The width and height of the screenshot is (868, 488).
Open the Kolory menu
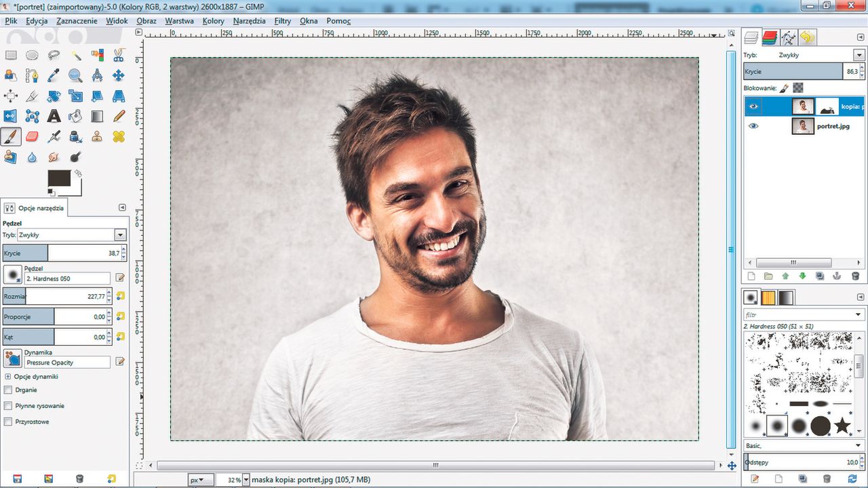pos(214,21)
